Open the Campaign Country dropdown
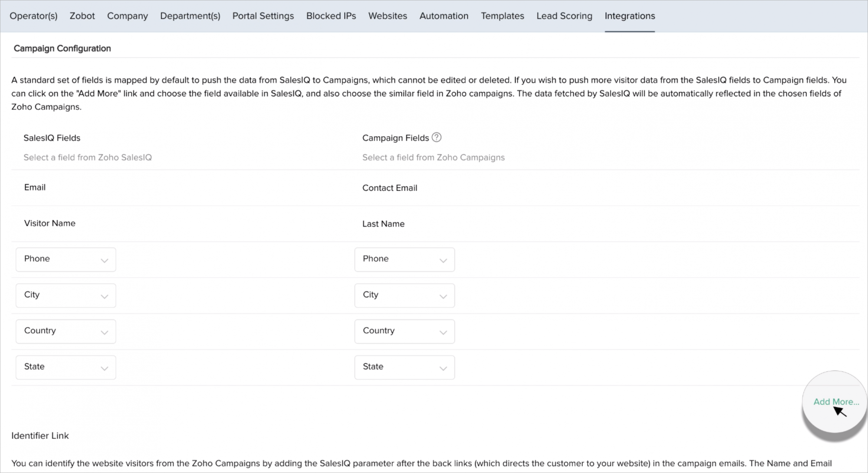This screenshot has height=473, width=868. click(404, 331)
